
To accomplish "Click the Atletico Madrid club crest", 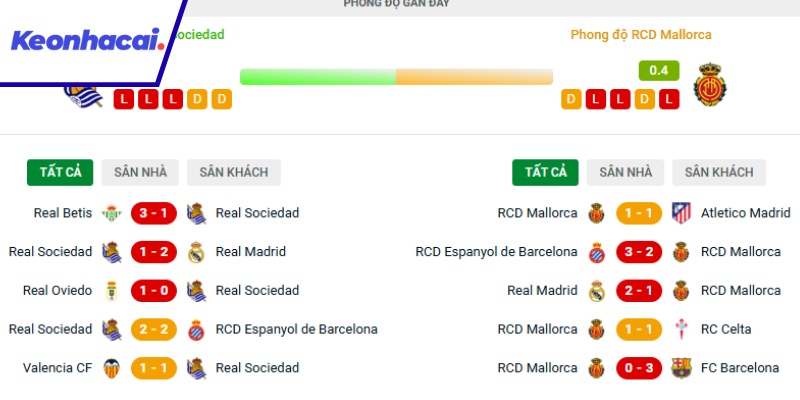I will (x=681, y=212).
